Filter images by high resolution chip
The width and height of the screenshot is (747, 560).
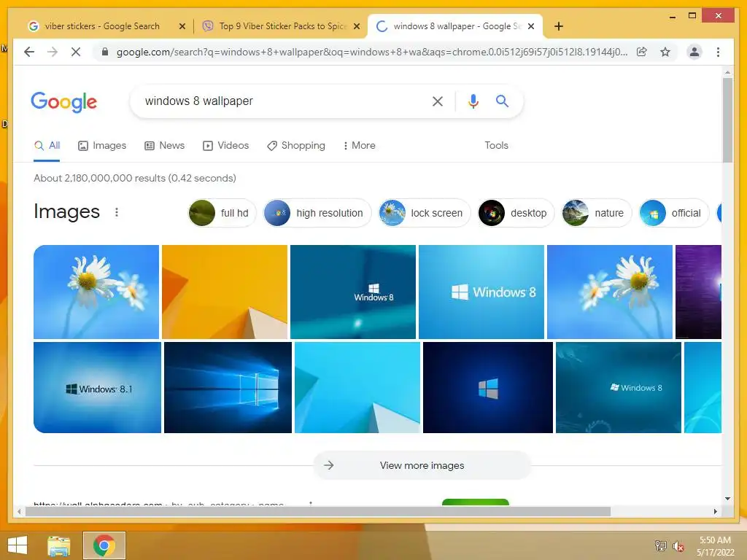pos(317,213)
